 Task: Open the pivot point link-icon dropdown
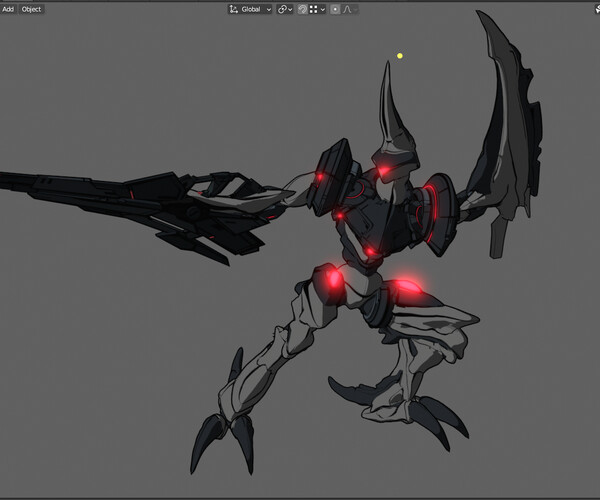tap(285, 9)
